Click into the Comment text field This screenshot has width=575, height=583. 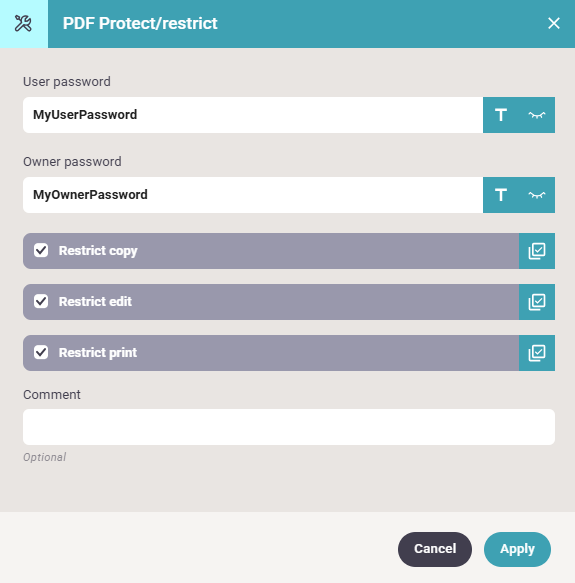289,427
